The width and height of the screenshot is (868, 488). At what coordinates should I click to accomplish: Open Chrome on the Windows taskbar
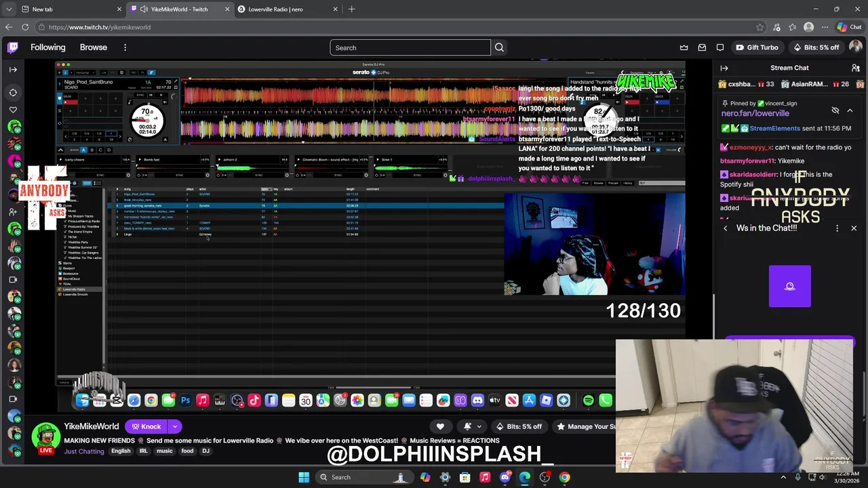(564, 477)
